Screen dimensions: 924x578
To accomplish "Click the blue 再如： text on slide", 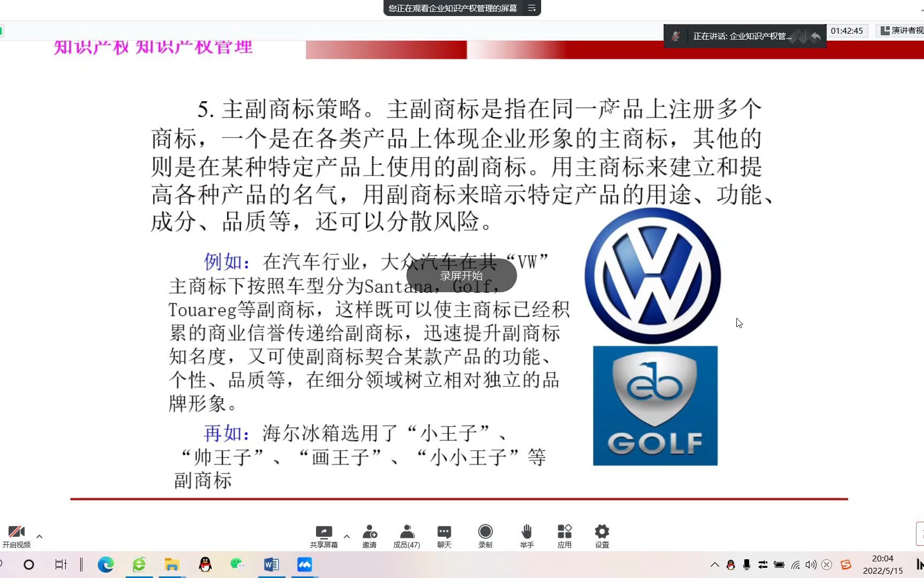I will (x=227, y=433).
